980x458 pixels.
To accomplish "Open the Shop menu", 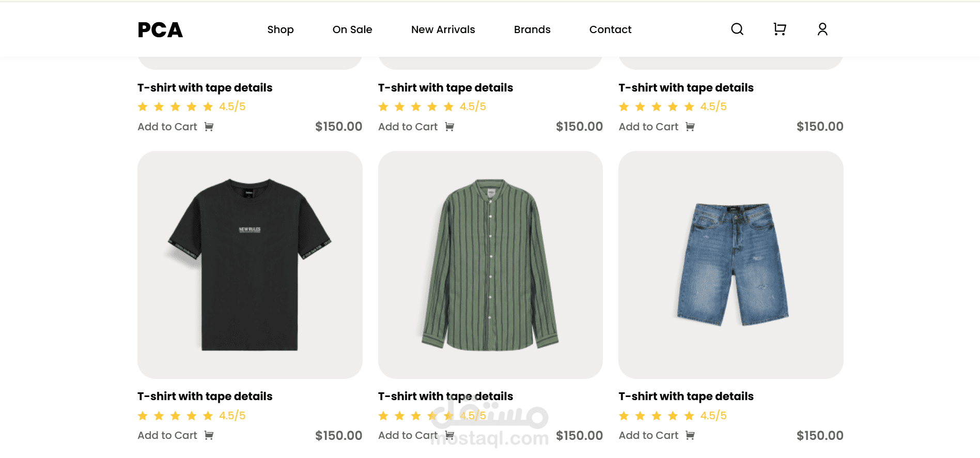I will click(x=281, y=29).
